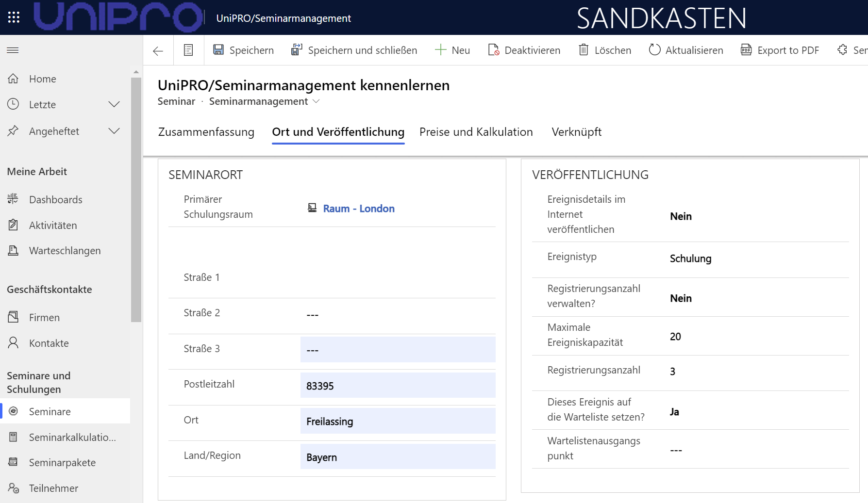Click the Deaktivieren document icon

(494, 49)
